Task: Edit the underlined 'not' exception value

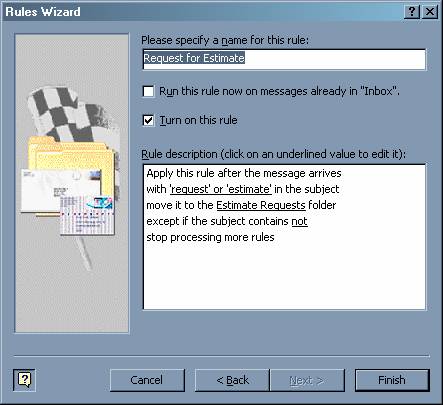Action: [299, 221]
